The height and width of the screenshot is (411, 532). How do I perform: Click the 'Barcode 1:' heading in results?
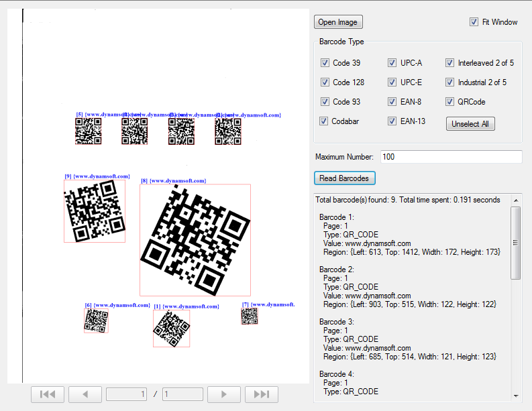click(x=337, y=217)
